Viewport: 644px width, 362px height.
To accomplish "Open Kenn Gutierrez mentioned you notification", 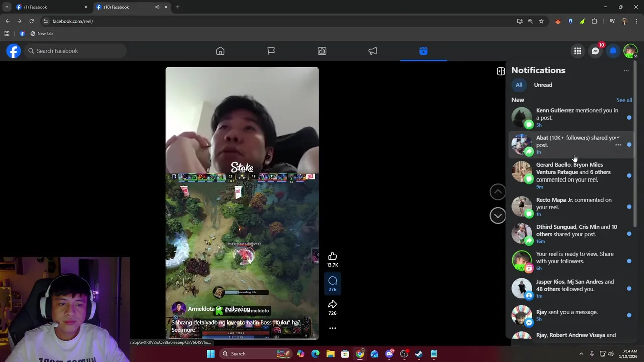I will (x=572, y=117).
